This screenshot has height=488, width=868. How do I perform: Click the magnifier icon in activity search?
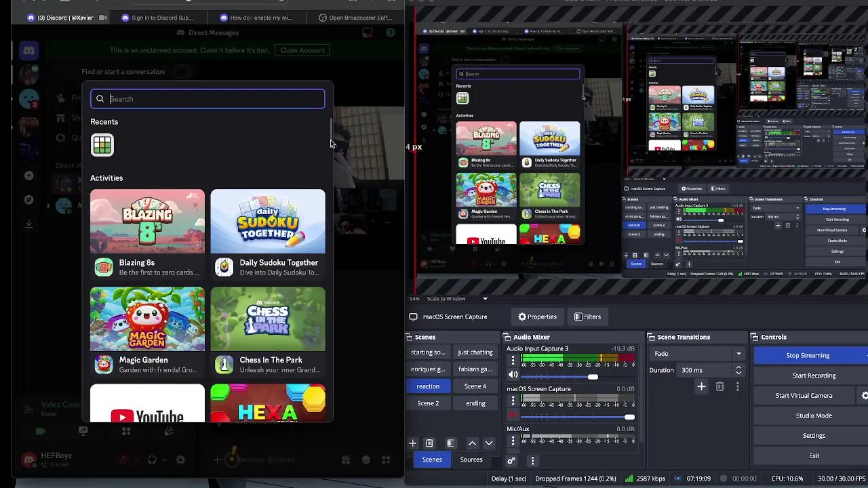click(100, 99)
